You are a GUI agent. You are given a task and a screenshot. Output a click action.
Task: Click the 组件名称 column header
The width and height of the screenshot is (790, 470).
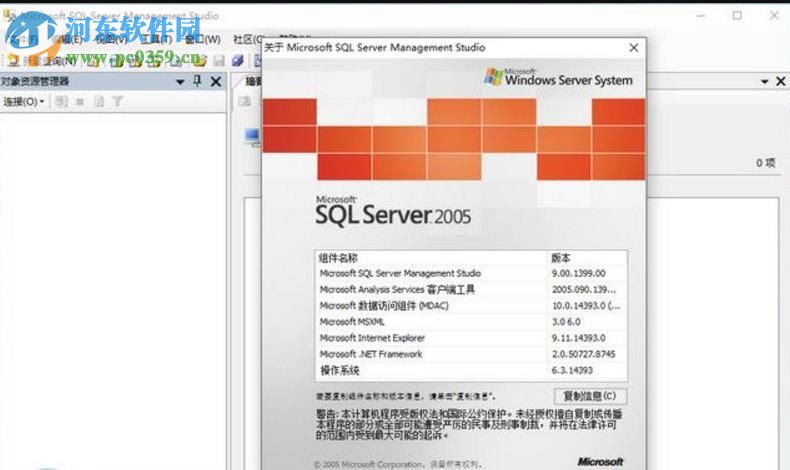coord(431,258)
